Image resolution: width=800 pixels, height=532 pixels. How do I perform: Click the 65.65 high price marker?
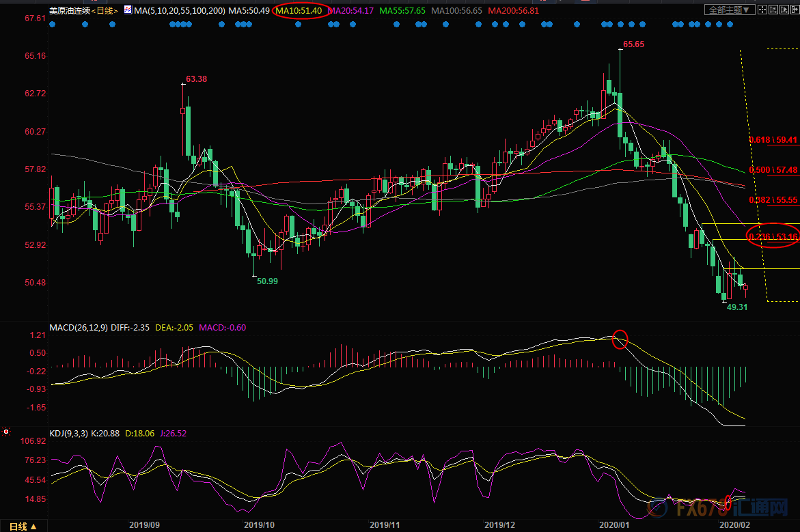pos(633,44)
